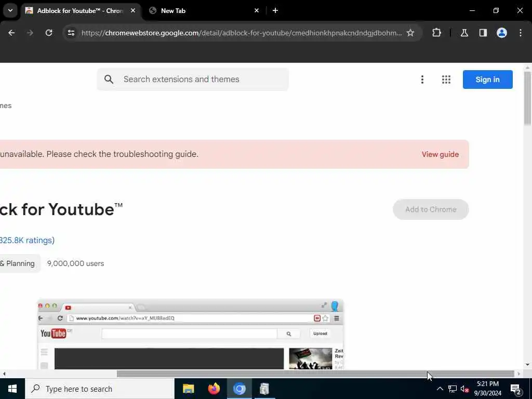Click vertical scrollbar down arrow

click(527, 365)
